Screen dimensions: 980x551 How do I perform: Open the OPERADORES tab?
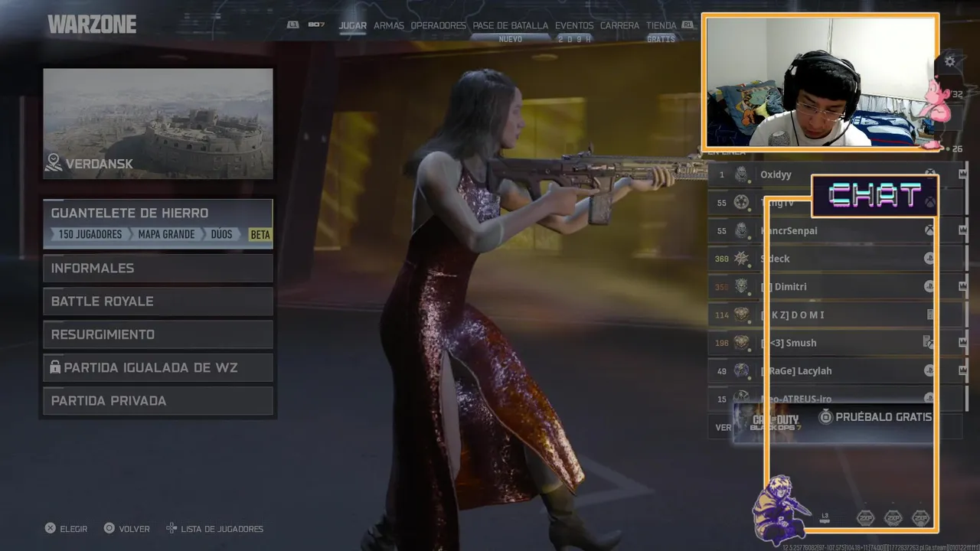click(x=439, y=25)
